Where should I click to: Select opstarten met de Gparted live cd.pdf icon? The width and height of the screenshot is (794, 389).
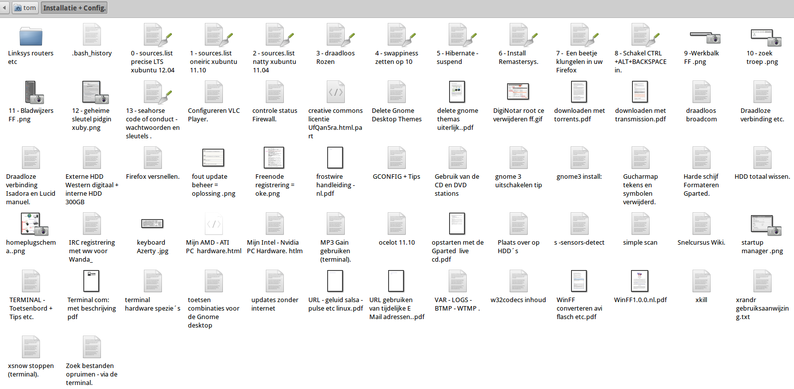[457, 224]
